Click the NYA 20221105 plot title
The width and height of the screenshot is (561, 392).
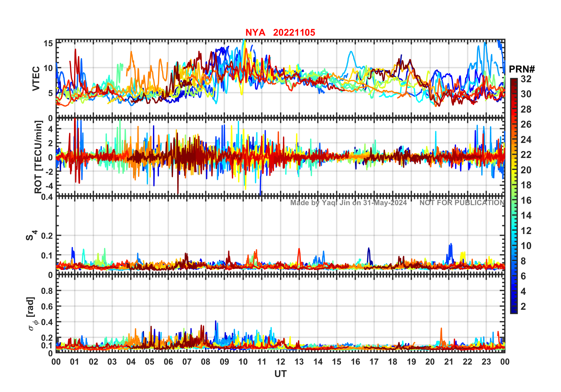click(280, 32)
